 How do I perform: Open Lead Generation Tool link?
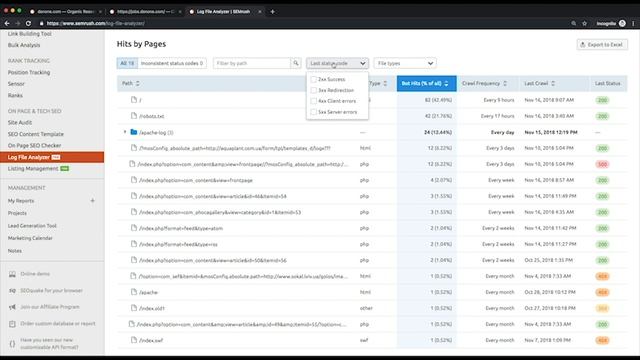coord(32,226)
